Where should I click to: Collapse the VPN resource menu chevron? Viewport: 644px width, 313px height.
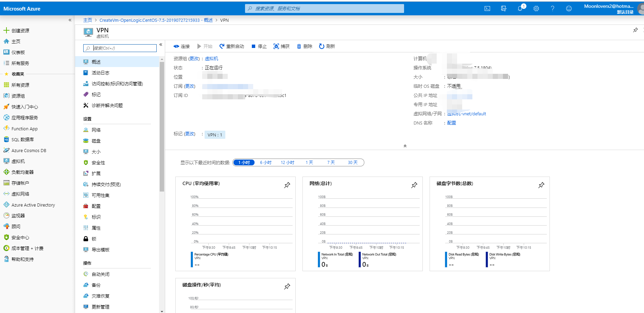click(x=161, y=45)
